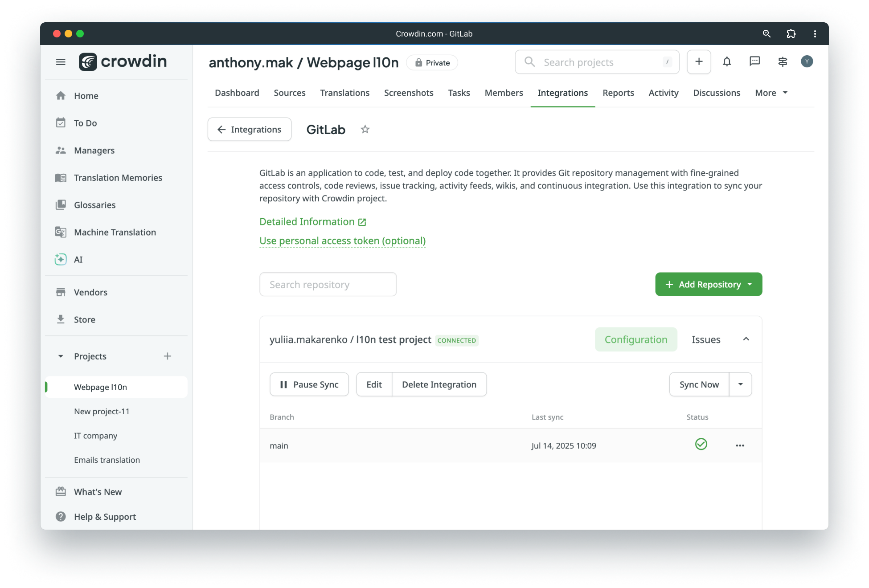Click the browser extensions puzzle icon
Screen dimensions: 869x588
(x=791, y=34)
